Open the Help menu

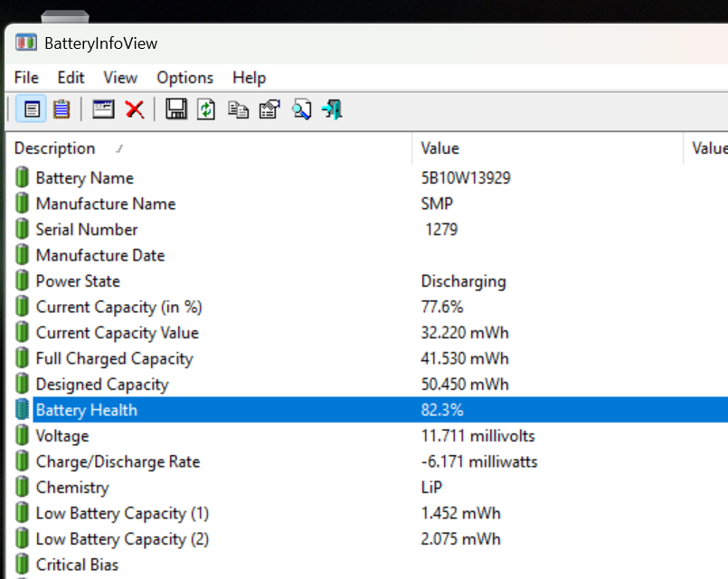tap(250, 78)
